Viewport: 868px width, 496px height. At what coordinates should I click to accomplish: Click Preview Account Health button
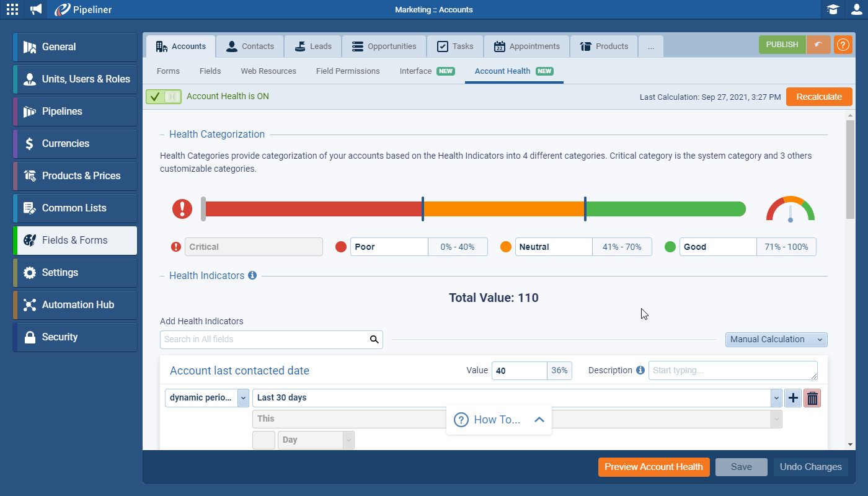[653, 467]
